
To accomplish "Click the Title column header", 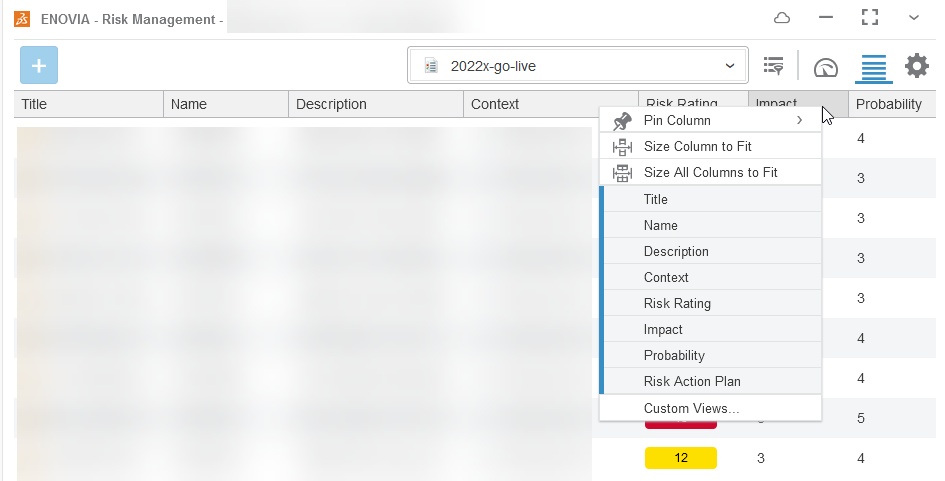I will pos(89,104).
